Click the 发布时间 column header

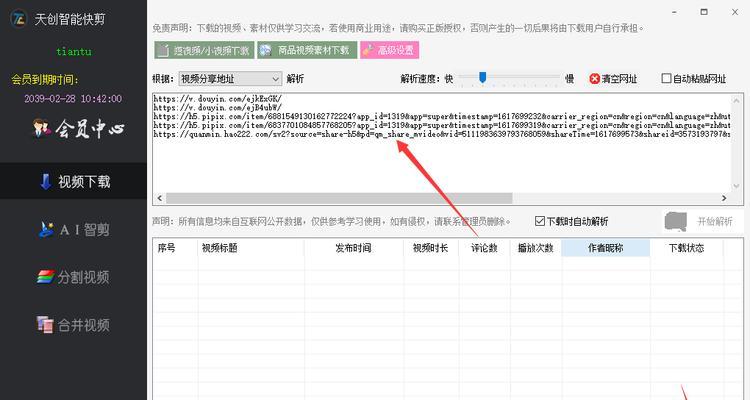353,248
